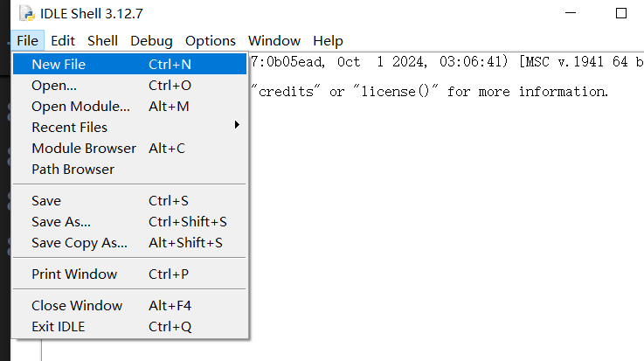Open the Shell menu
The width and height of the screenshot is (644, 361).
coord(102,40)
